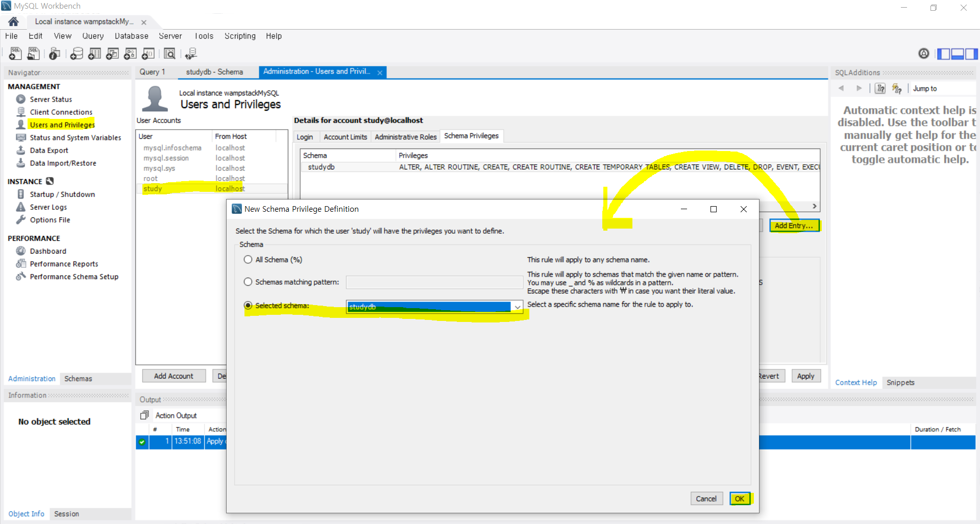Open Server Logs in Navigator
The image size is (980, 524).
[48, 207]
